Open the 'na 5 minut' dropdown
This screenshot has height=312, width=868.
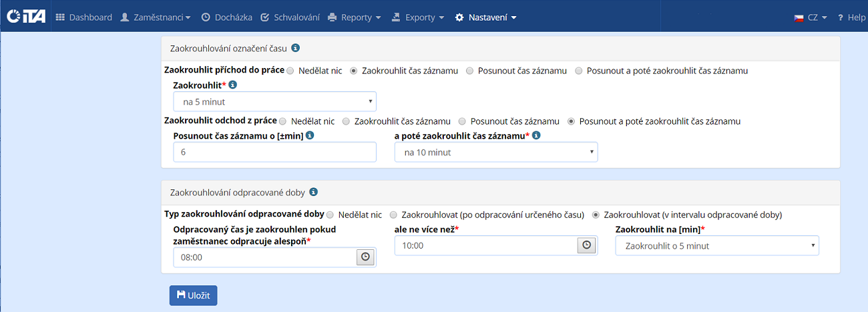click(274, 102)
